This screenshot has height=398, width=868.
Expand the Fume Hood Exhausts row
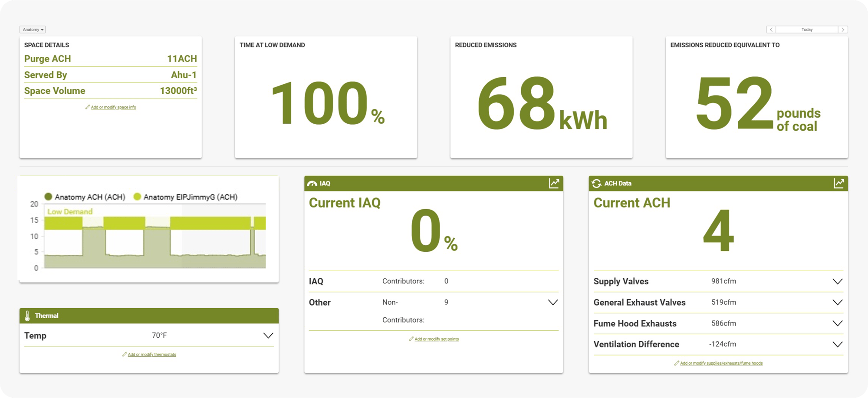838,323
